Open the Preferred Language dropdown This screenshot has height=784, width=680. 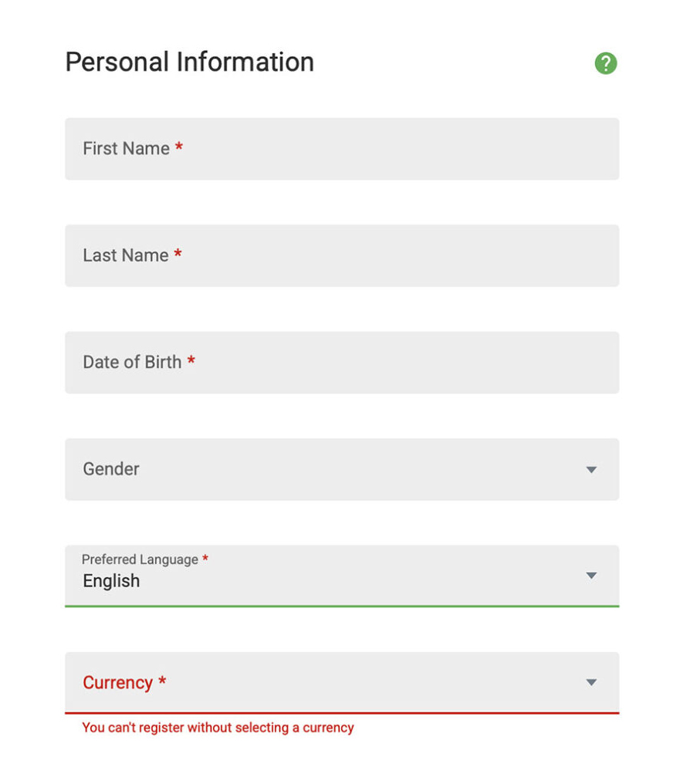tap(342, 576)
